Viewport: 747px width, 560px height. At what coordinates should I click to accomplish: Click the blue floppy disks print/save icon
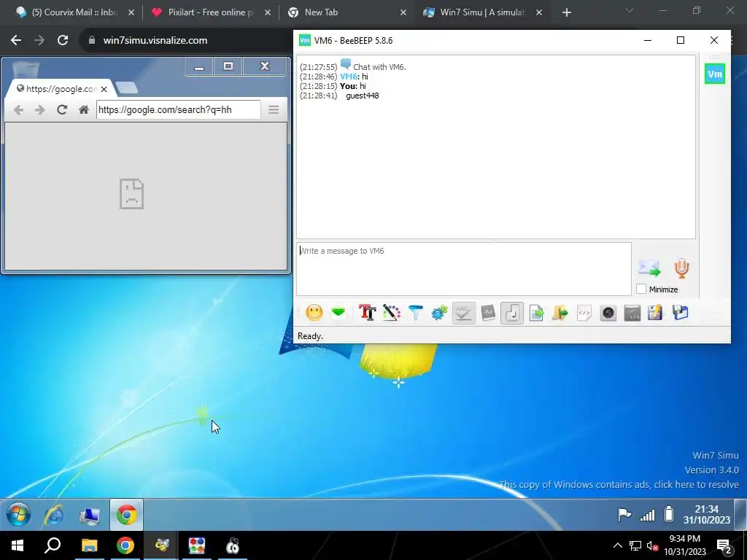tap(681, 313)
